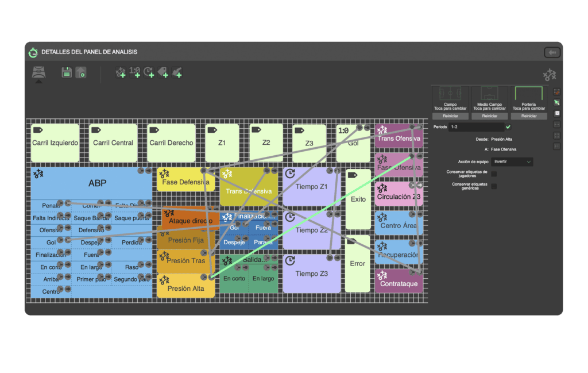
Task: Add a new timer button to panel
Action: point(149,72)
